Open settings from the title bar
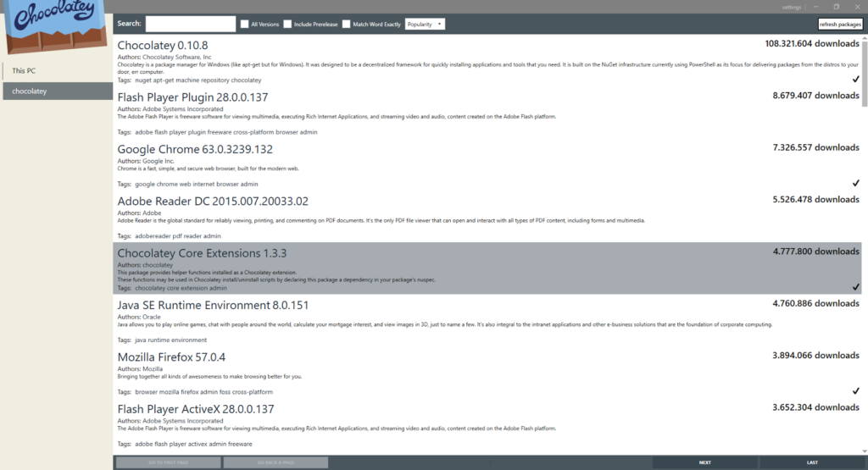Screen dimensions: 868x470 [x=791, y=7]
